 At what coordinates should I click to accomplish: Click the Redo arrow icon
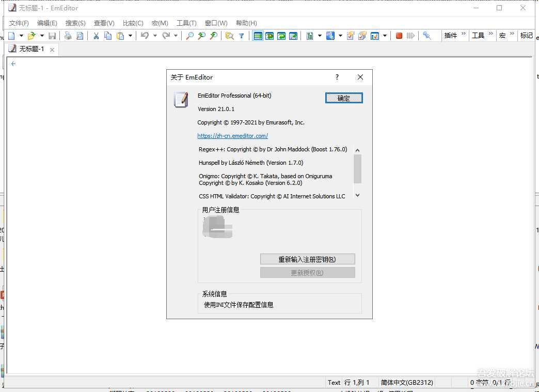(x=166, y=36)
